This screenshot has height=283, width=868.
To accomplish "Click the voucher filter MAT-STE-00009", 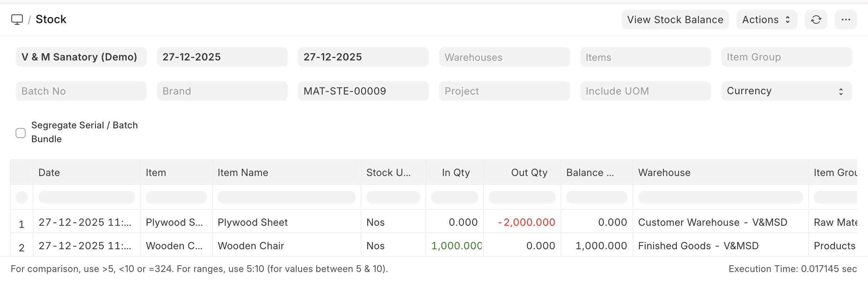I will (363, 91).
